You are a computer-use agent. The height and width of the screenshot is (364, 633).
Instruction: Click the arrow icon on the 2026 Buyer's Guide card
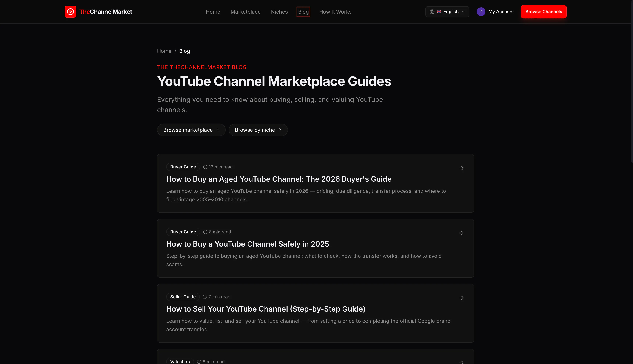(461, 168)
